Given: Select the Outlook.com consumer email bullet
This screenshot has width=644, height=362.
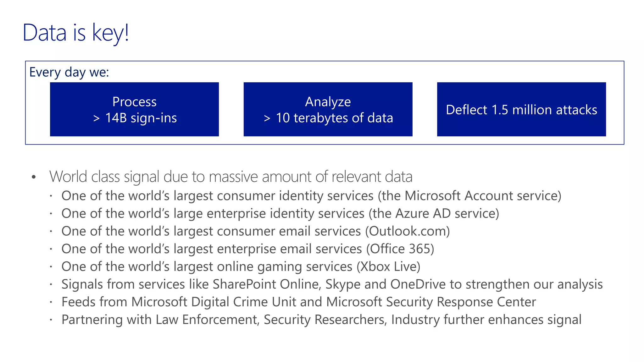Looking at the screenshot, I should pyautogui.click(x=256, y=231).
